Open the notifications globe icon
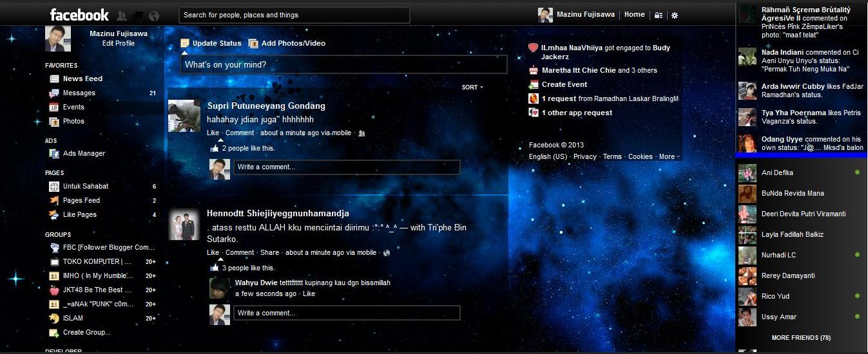Image resolution: width=868 pixels, height=354 pixels. point(153,15)
